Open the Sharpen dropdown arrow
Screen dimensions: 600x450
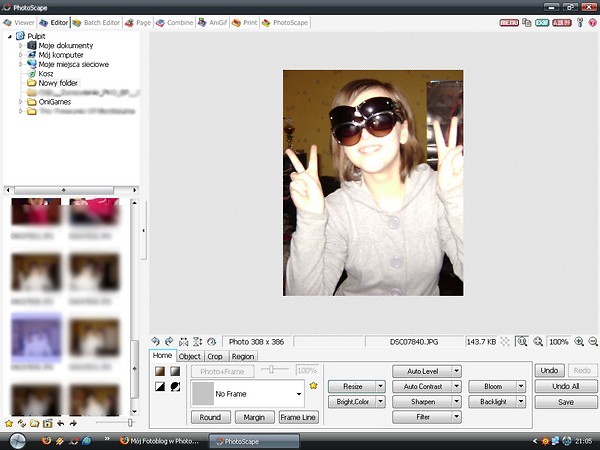pyautogui.click(x=457, y=401)
